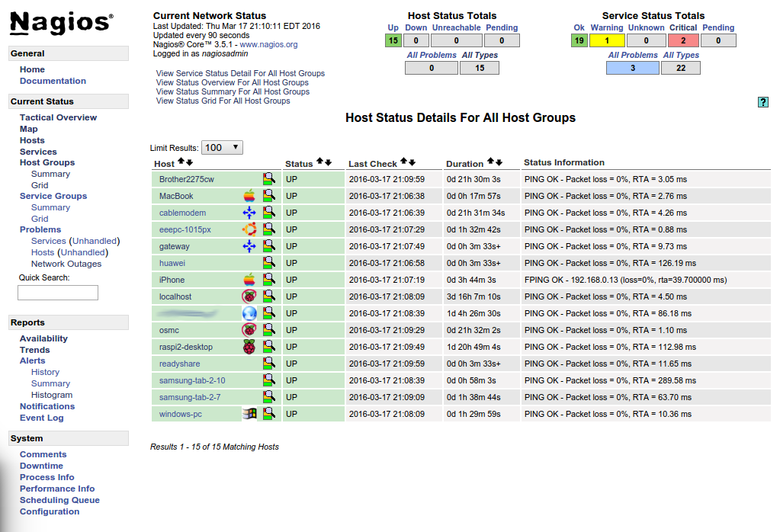Open service details icon for readyshare
Image resolution: width=780 pixels, height=532 pixels.
268,363
